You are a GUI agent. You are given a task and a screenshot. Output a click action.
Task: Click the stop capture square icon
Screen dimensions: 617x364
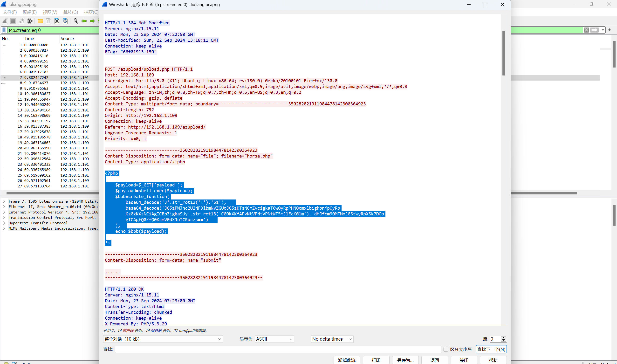coord(13,21)
